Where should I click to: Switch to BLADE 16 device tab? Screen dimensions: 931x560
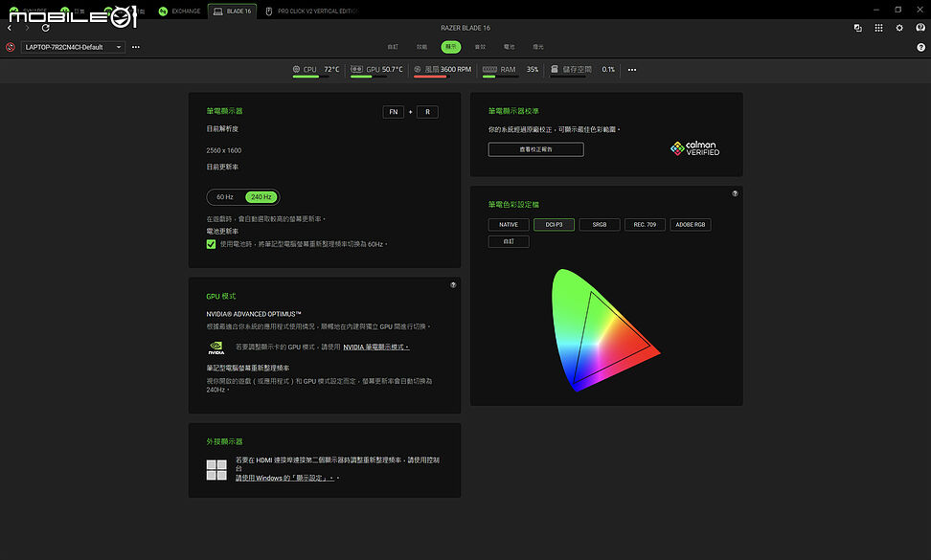[232, 11]
